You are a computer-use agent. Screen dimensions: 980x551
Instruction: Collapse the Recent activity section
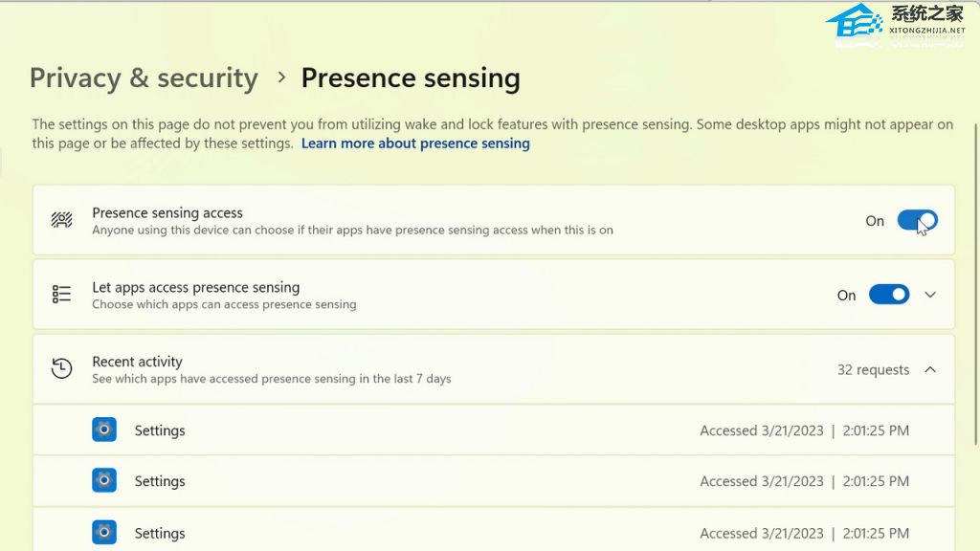[x=930, y=369]
